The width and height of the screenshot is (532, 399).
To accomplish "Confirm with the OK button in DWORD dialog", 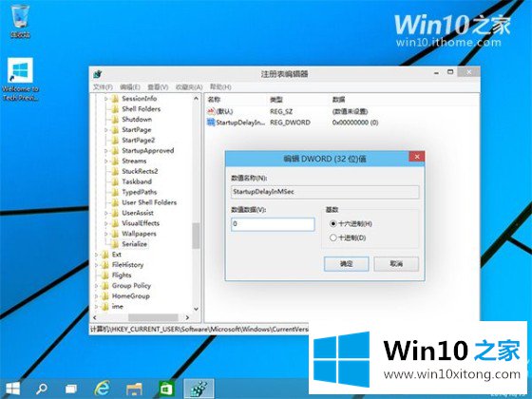I will pos(347,264).
